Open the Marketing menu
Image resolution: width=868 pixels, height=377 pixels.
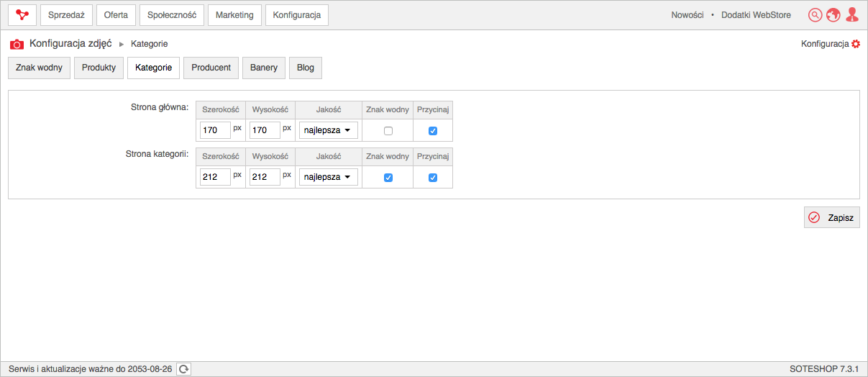coord(234,15)
